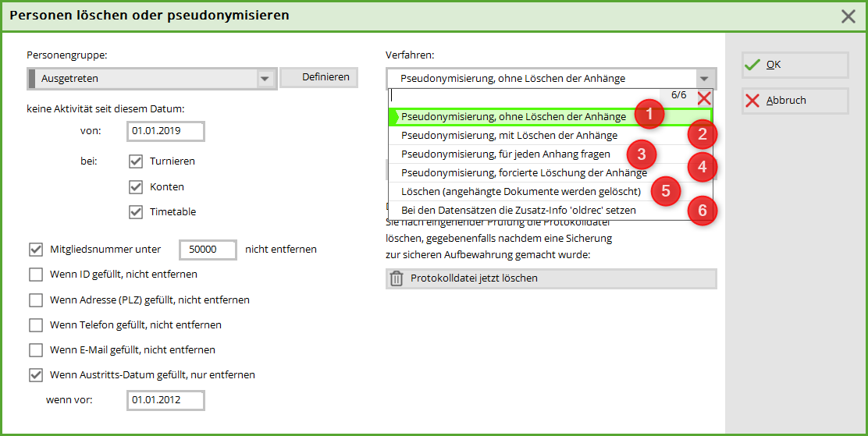Select 'Pseudonymisierung, mit Löschen der Anhänge'

point(509,136)
